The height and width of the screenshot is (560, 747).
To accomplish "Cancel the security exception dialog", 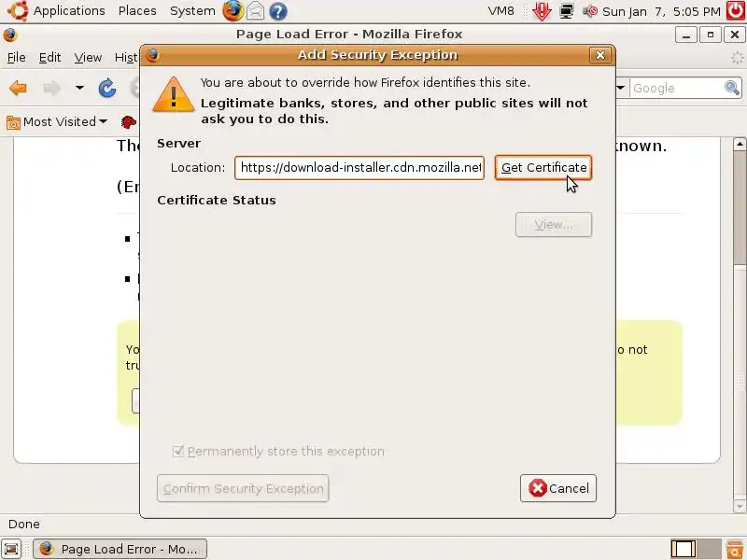I will [x=558, y=488].
